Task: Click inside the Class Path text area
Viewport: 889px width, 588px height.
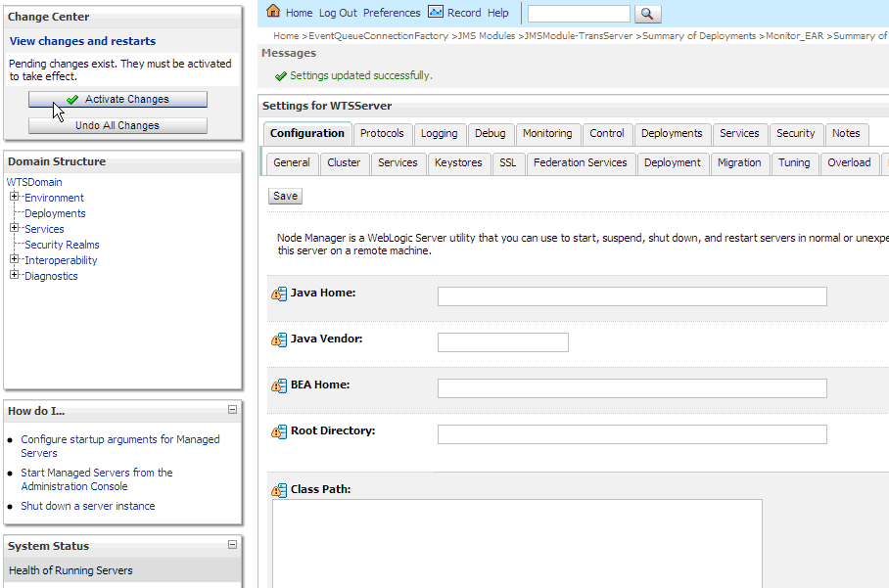Action: click(x=517, y=544)
